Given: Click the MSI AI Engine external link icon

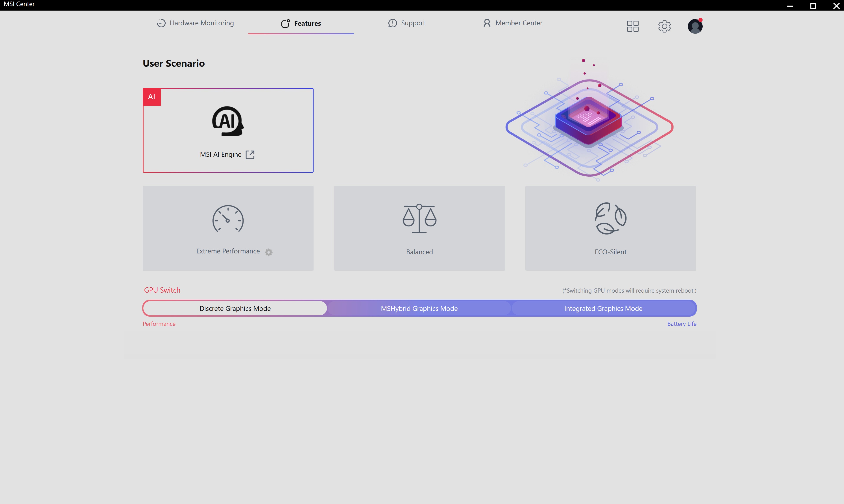Looking at the screenshot, I should click(x=250, y=155).
